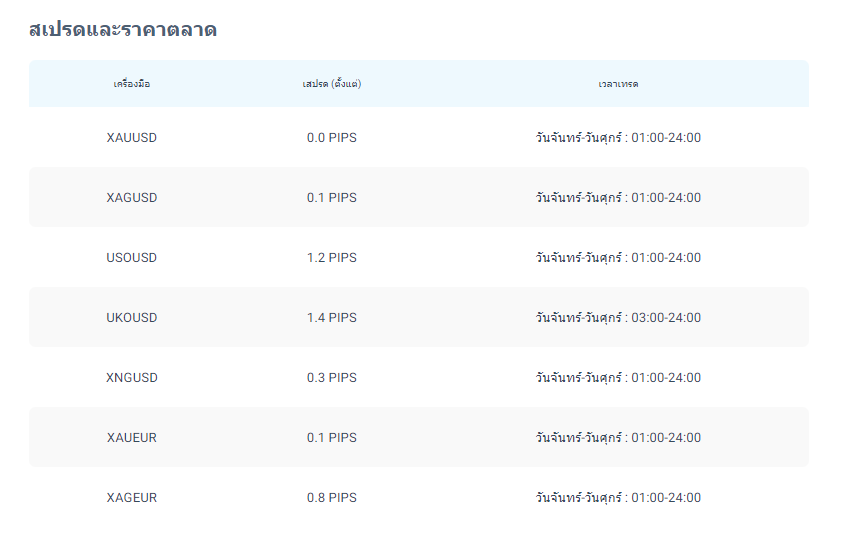The height and width of the screenshot is (547, 841).
Task: Select the UKOUSD instrument
Action: coord(132,318)
